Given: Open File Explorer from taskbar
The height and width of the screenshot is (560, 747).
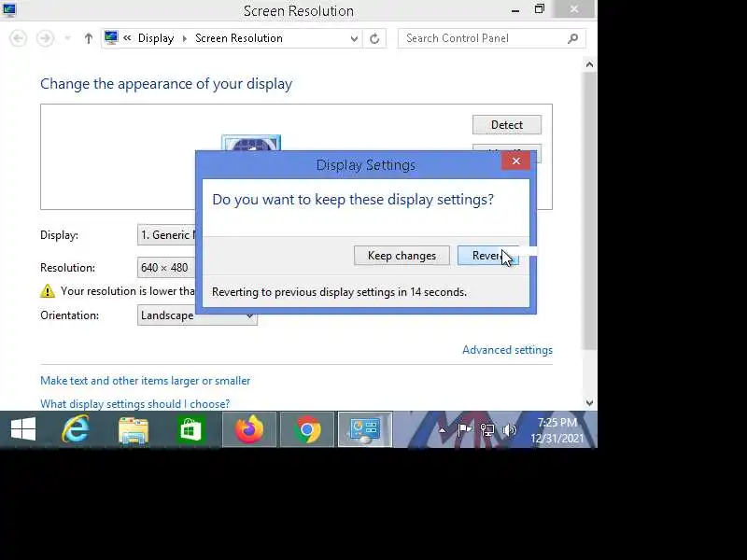Looking at the screenshot, I should point(134,430).
